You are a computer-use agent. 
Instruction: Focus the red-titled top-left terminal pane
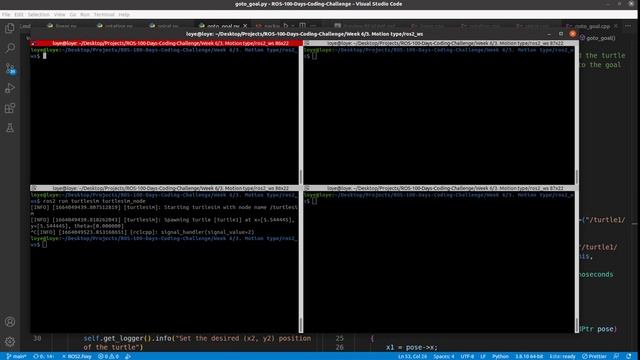point(167,43)
